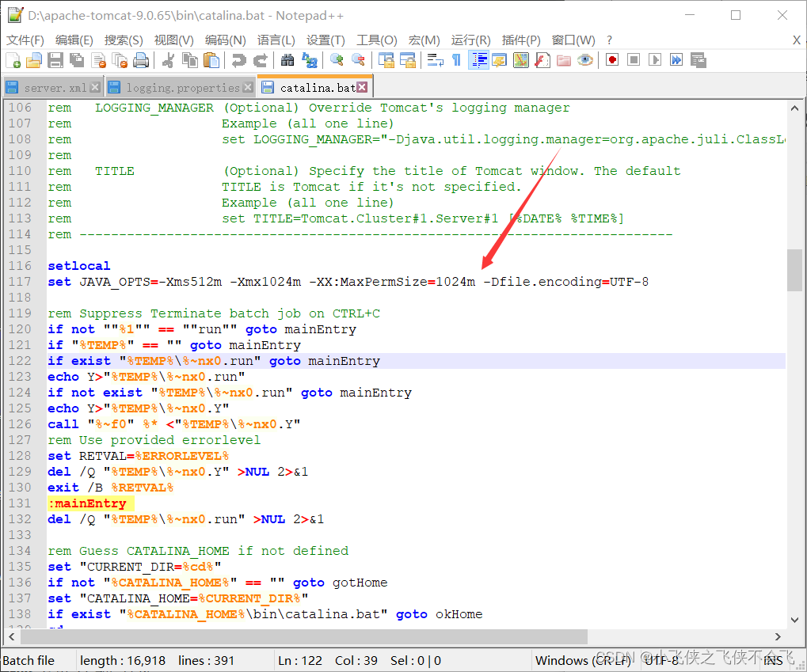Viewport: 807px width, 672px height.
Task: Open the ? help menu
Action: 609,40
